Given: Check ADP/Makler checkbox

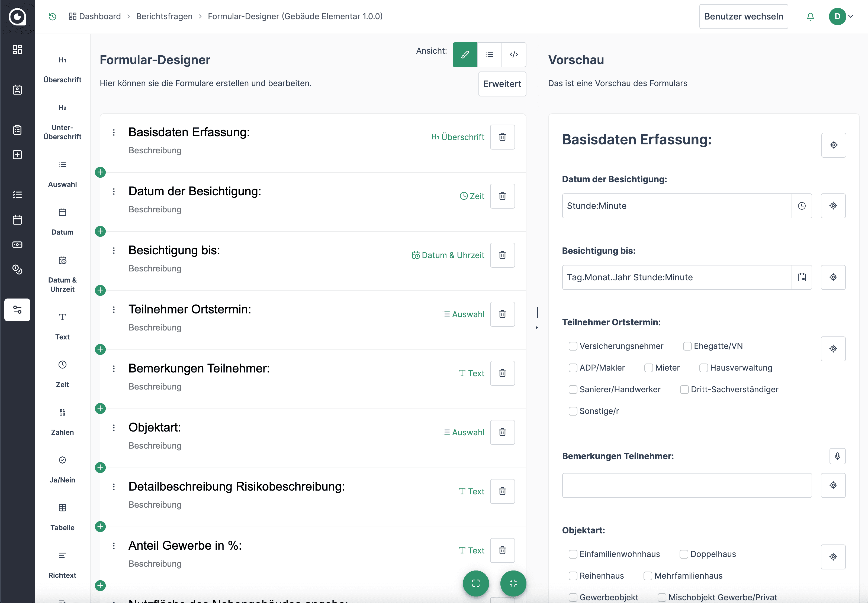Looking at the screenshot, I should 573,368.
